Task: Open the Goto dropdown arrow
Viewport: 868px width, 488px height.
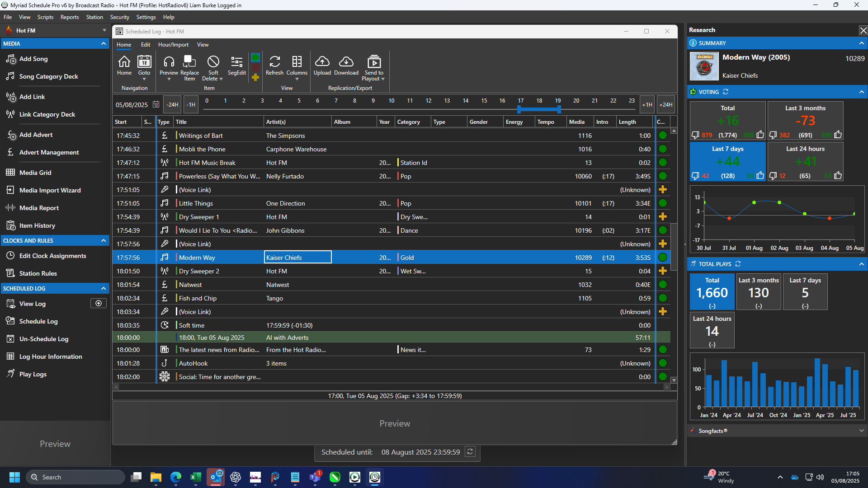Action: [x=144, y=78]
